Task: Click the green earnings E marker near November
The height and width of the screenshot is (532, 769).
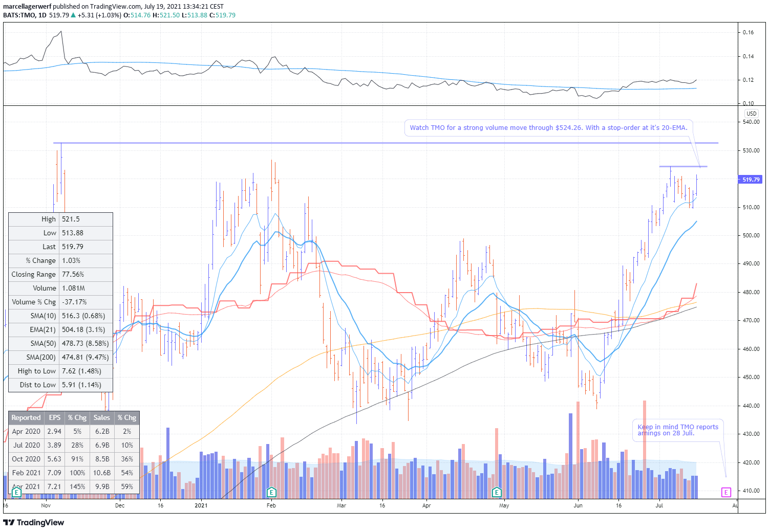Action: click(16, 492)
